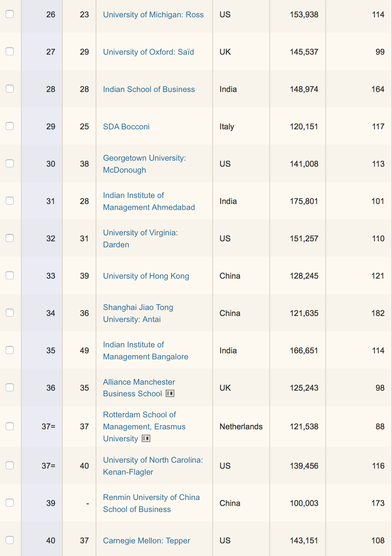Open Renmin University of China School link

click(x=151, y=503)
